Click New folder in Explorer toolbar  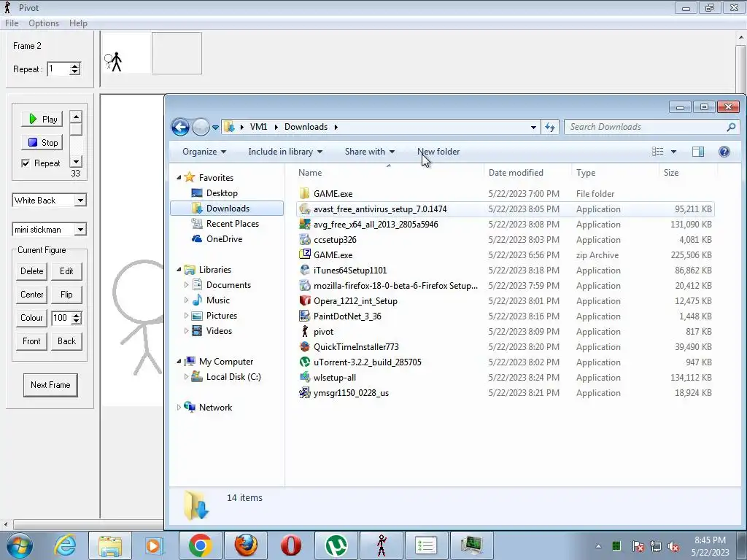tap(438, 152)
